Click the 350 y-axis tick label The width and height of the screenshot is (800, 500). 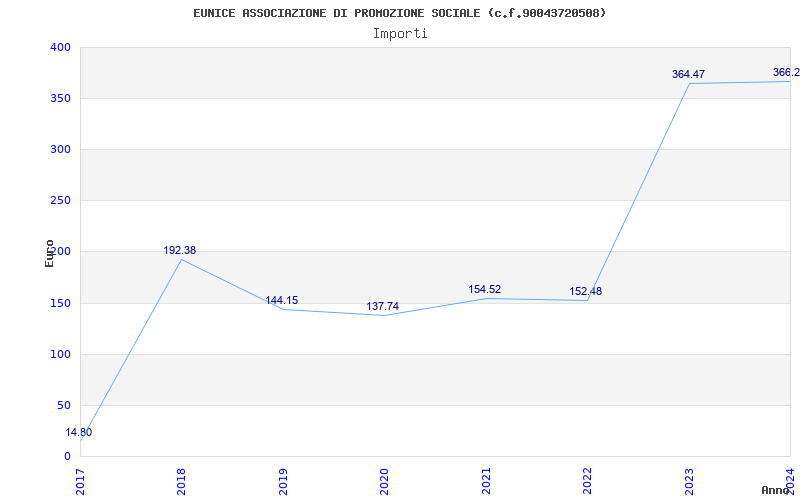click(x=60, y=98)
